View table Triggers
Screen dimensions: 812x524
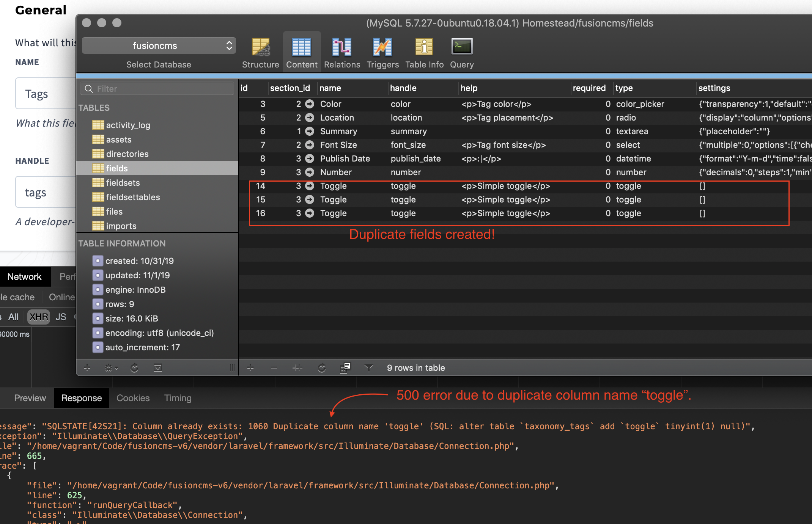pyautogui.click(x=382, y=52)
